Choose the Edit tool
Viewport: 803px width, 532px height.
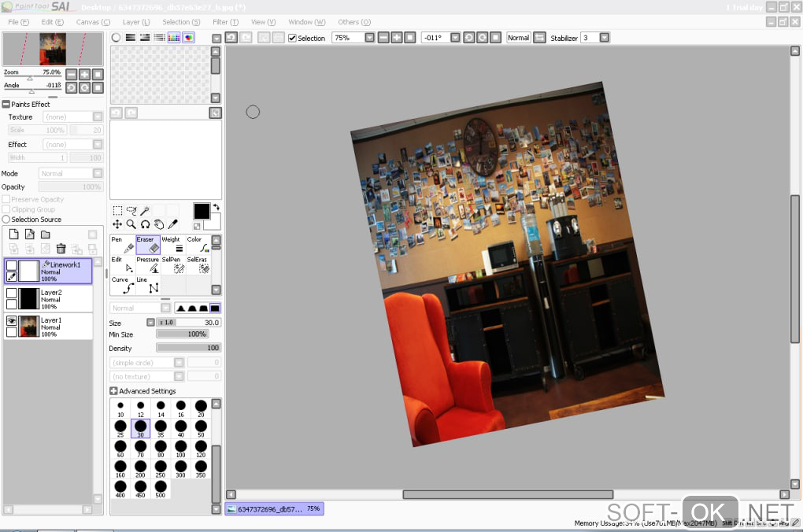click(x=123, y=264)
